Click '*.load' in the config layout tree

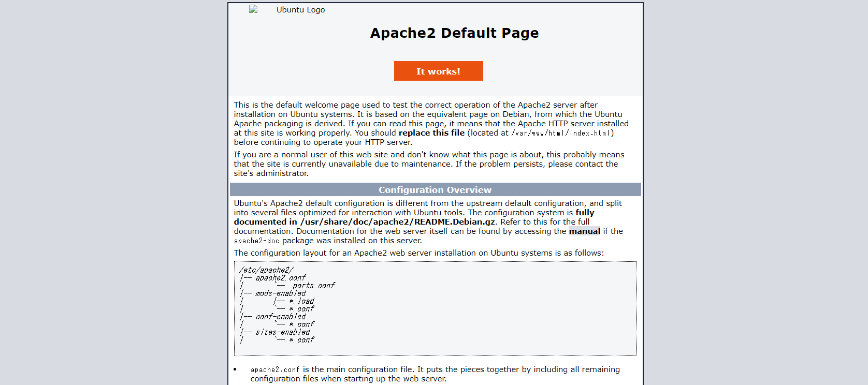pyautogui.click(x=301, y=301)
